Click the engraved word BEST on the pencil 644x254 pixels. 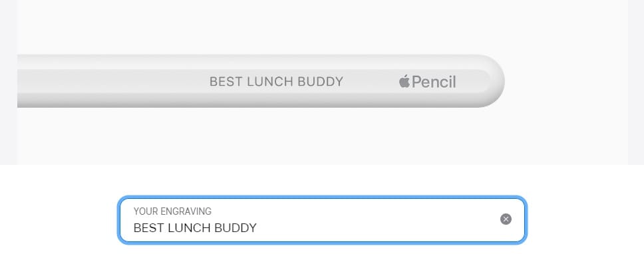click(x=226, y=82)
